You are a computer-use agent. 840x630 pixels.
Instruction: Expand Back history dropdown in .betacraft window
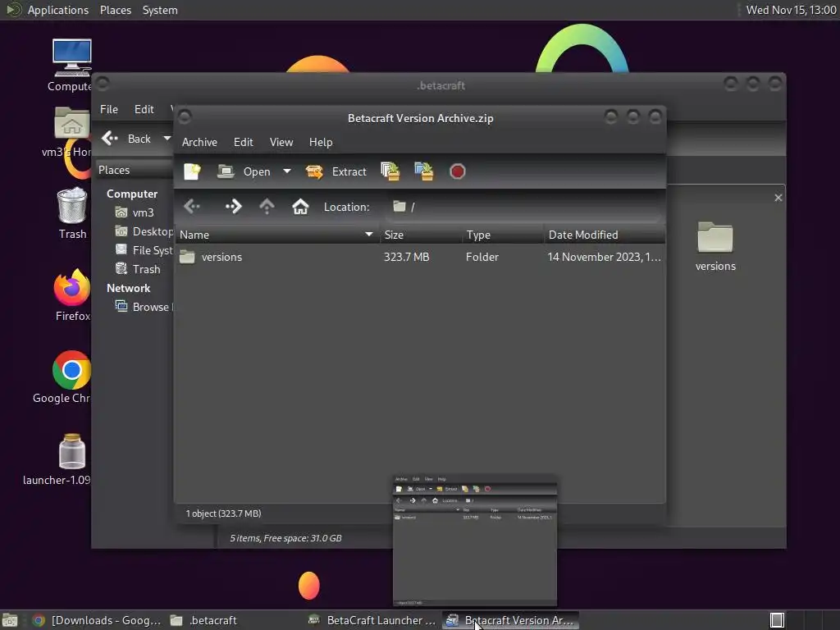tap(167, 139)
